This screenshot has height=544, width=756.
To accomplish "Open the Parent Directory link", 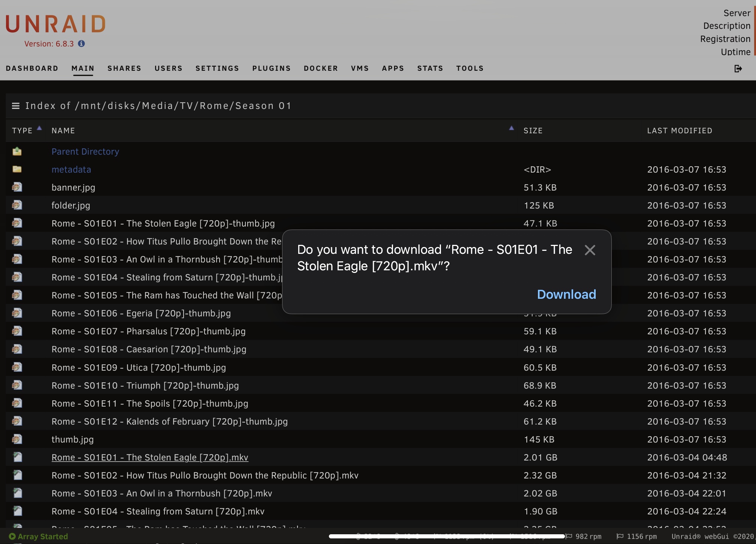I will coord(85,152).
